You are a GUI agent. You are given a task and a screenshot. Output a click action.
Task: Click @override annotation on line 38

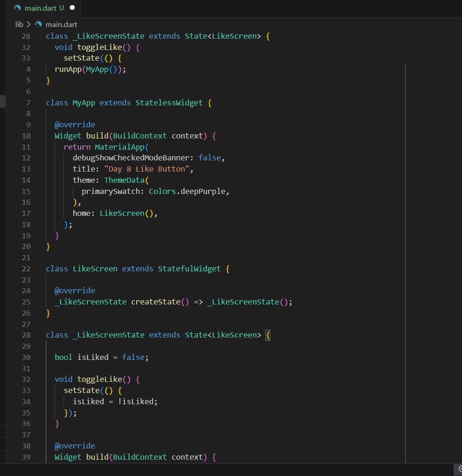(x=75, y=446)
